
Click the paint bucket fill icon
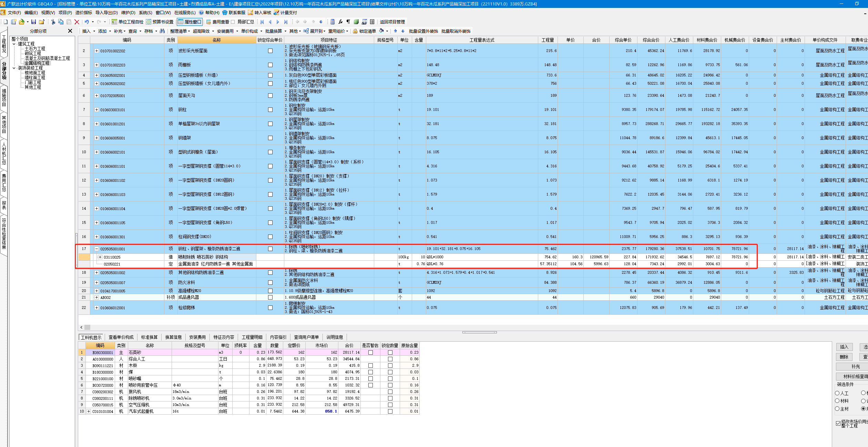[381, 31]
